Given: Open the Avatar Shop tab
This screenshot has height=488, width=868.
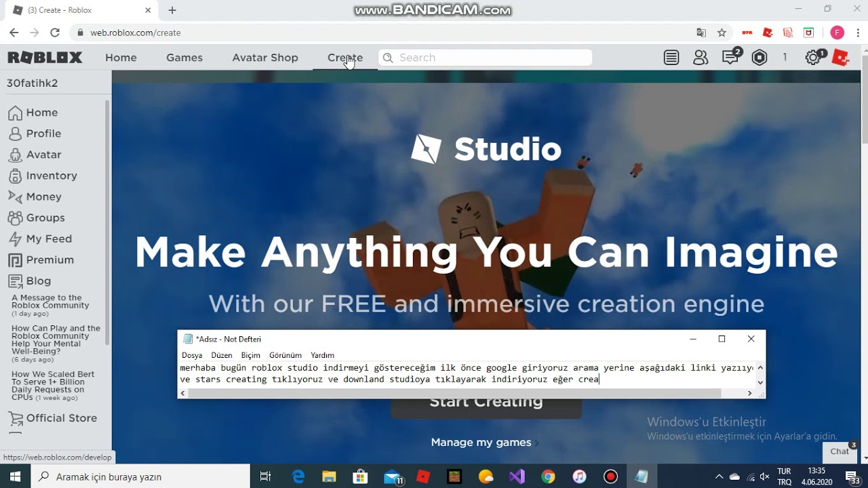Looking at the screenshot, I should (265, 58).
